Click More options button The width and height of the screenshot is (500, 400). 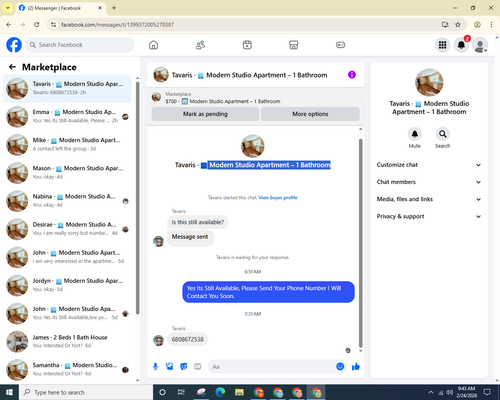(x=310, y=114)
